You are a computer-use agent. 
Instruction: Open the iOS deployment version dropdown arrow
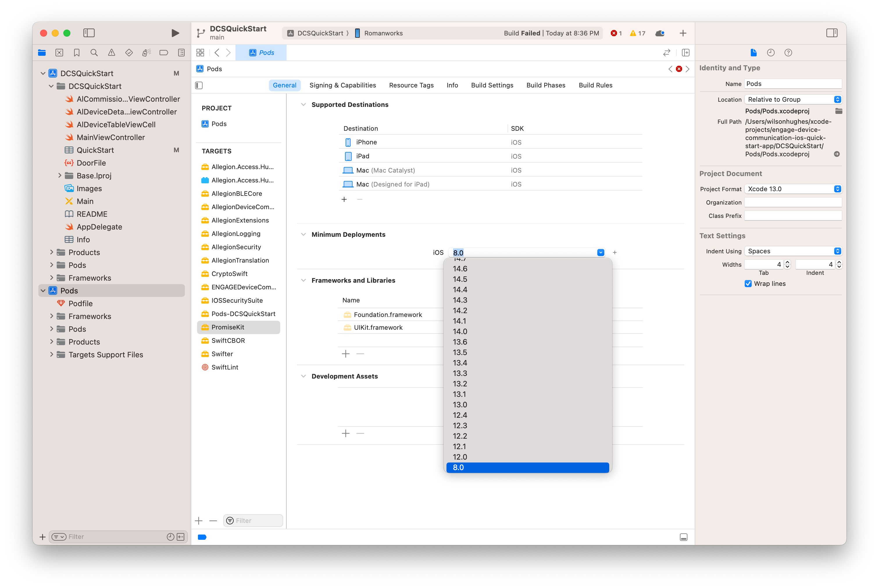point(601,252)
